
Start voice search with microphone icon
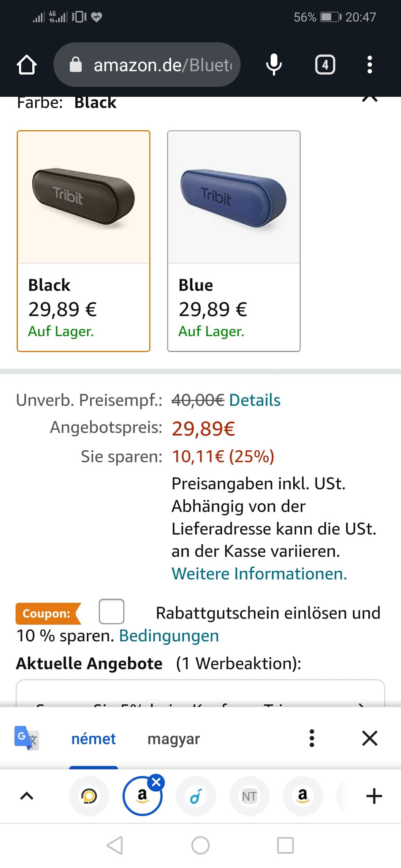tap(274, 65)
